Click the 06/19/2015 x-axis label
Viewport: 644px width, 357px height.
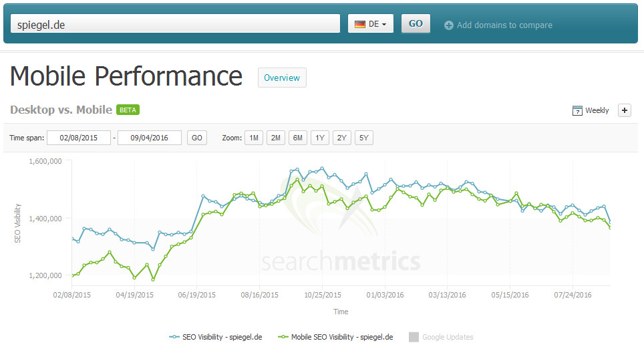[x=196, y=295]
